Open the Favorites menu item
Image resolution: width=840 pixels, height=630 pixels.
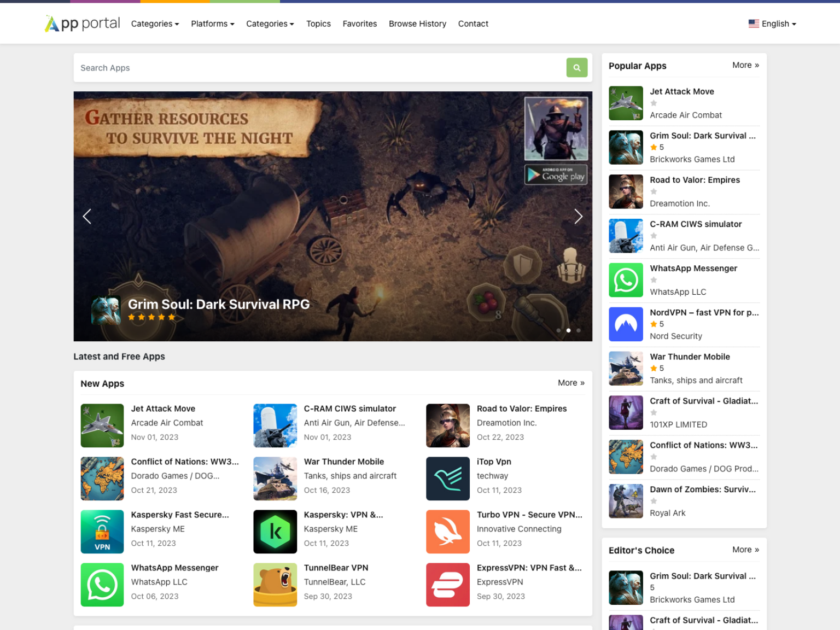[x=359, y=24]
